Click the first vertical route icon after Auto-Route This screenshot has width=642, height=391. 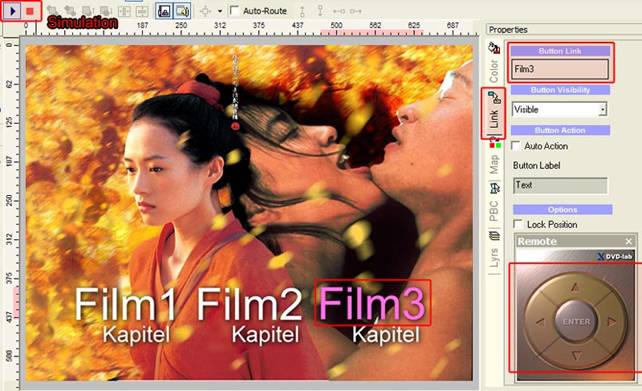pos(302,11)
